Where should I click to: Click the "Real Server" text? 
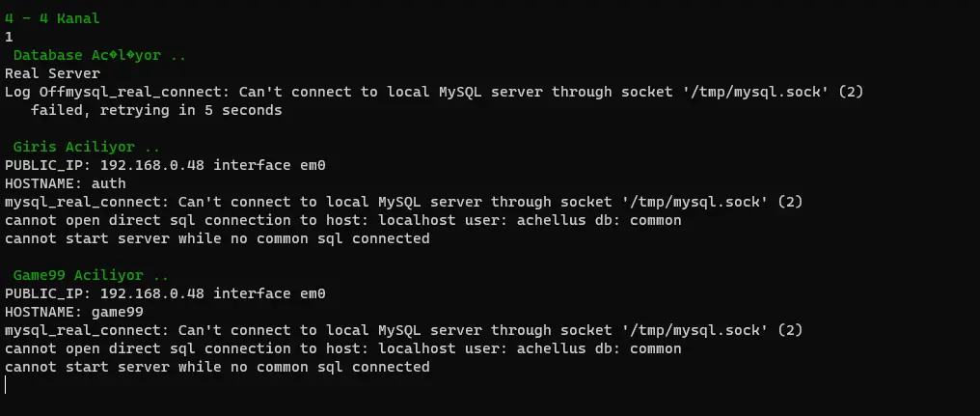(52, 73)
